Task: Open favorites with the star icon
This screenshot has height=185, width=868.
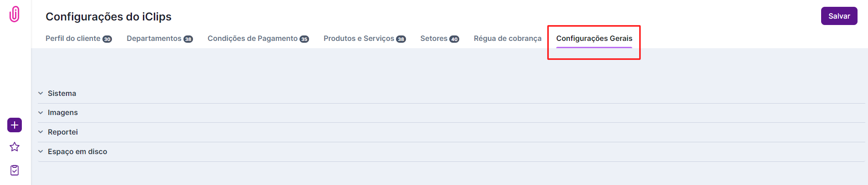Action: [15, 147]
